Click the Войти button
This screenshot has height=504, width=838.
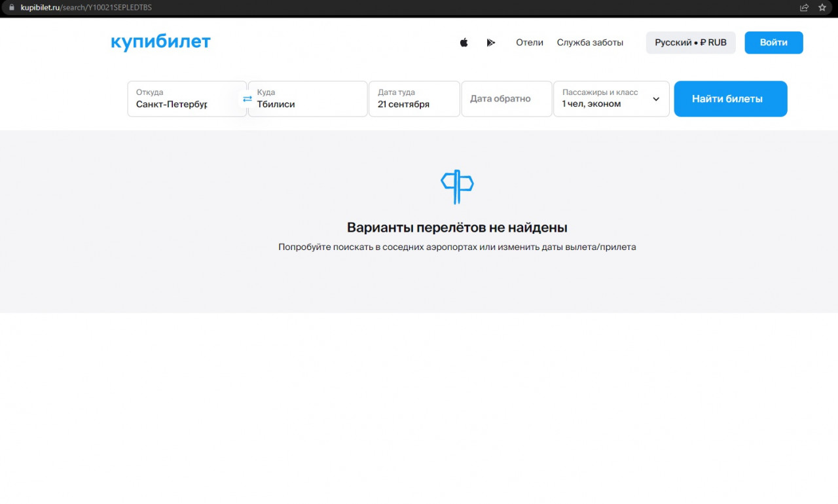[774, 43]
